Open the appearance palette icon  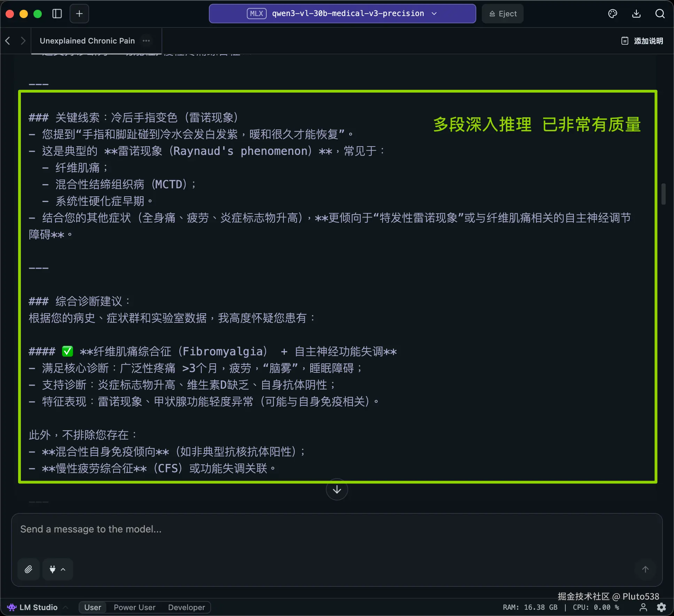(x=613, y=14)
